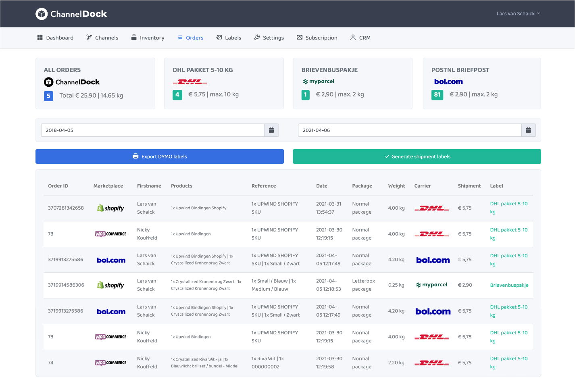Click the start date field 2018-04-05
575x392 pixels.
(152, 130)
